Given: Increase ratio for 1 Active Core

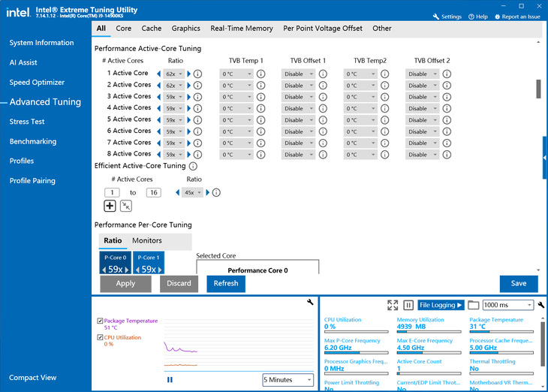Looking at the screenshot, I should coord(189,74).
